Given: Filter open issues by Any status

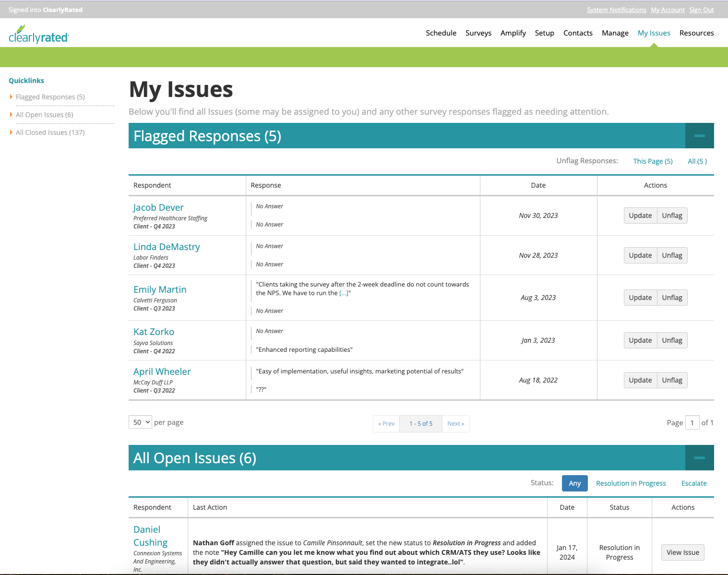Looking at the screenshot, I should click(x=575, y=483).
